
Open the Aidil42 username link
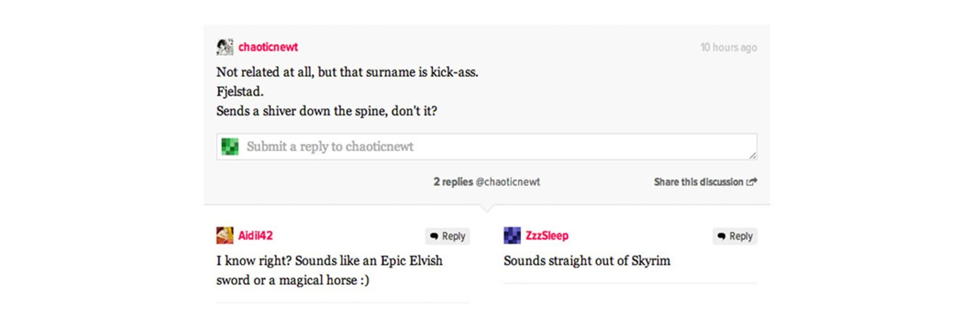(x=255, y=236)
